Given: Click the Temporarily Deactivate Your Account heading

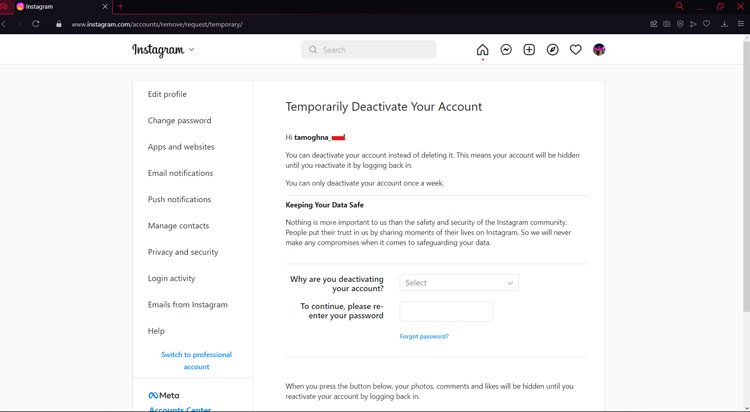Looking at the screenshot, I should (384, 107).
